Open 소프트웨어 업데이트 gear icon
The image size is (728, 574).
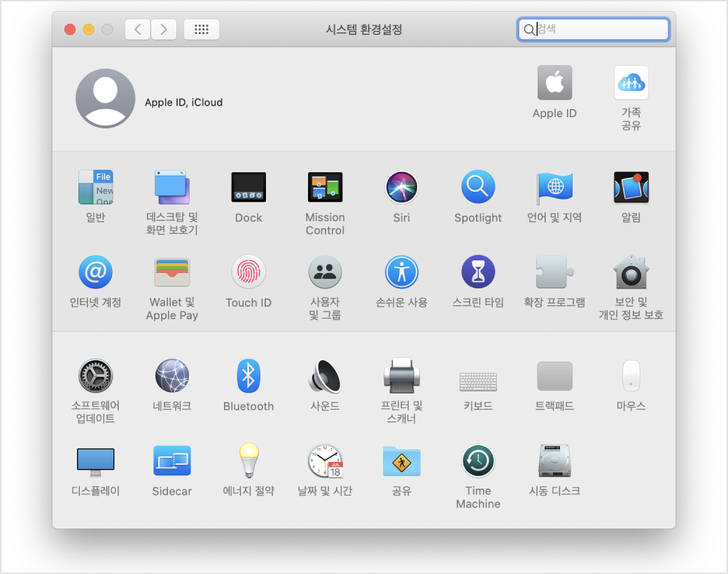95,376
